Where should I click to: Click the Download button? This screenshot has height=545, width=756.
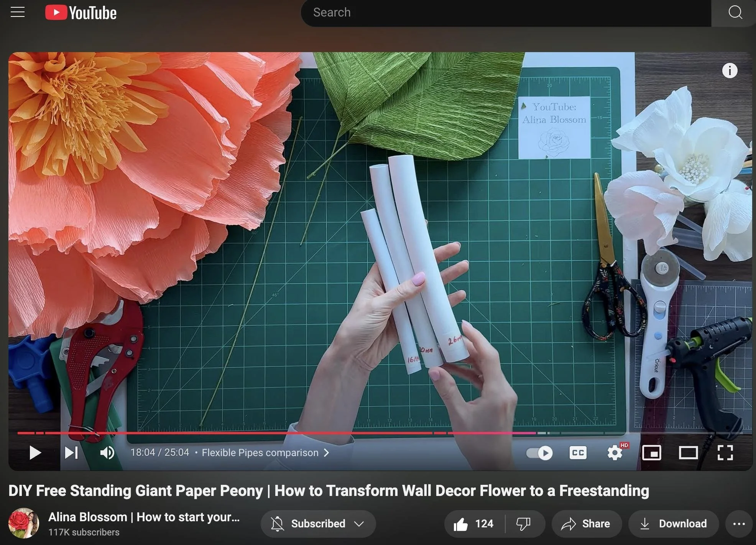[x=674, y=524]
